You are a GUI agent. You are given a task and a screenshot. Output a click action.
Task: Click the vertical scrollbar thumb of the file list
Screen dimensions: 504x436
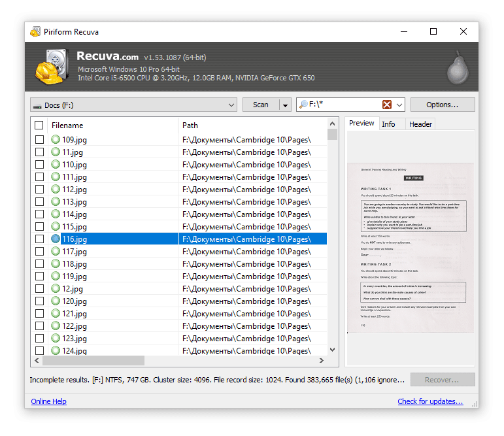click(x=332, y=135)
